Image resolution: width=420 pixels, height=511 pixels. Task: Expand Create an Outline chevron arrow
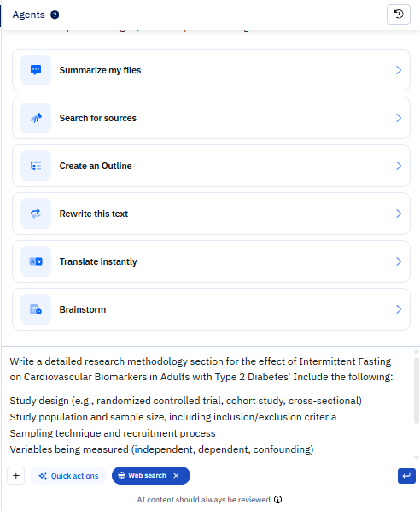399,166
